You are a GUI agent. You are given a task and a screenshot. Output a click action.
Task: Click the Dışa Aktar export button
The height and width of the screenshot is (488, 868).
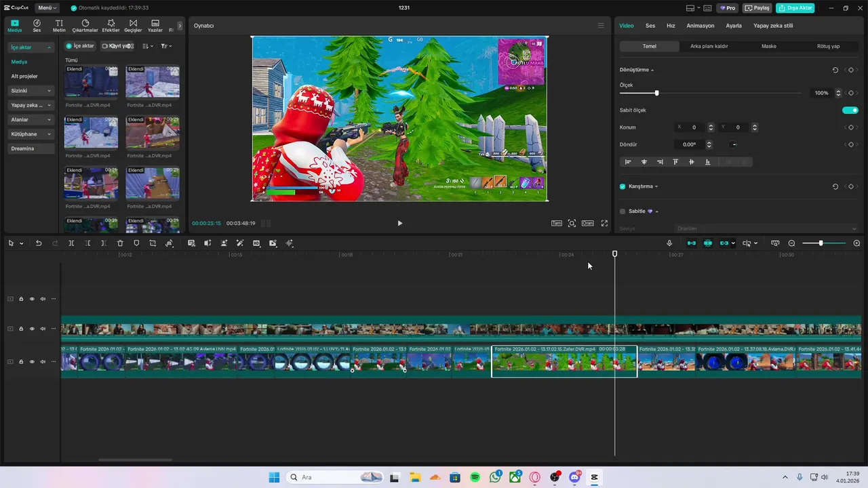pos(795,8)
